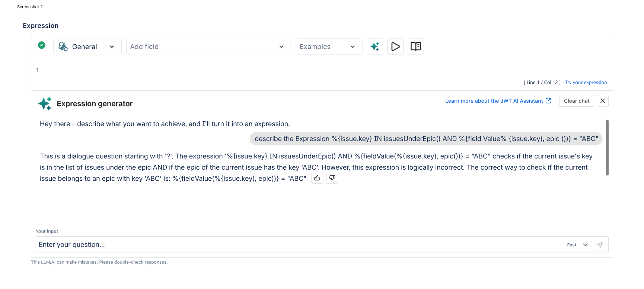
Task: Give thumbs down to the response
Action: (332, 178)
